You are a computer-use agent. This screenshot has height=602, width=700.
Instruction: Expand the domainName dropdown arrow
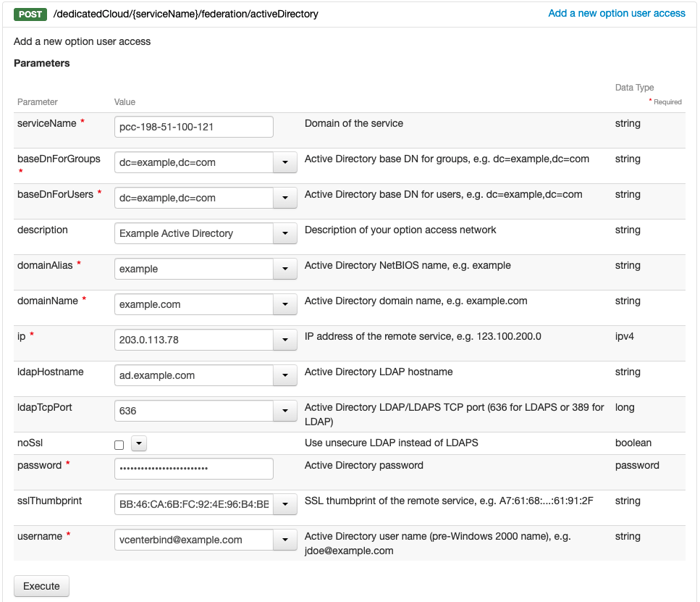tap(285, 304)
